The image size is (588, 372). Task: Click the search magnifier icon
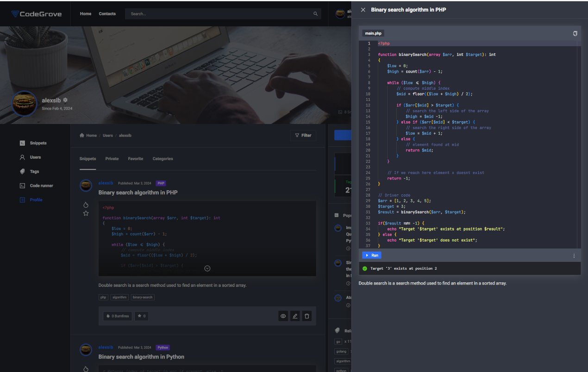pyautogui.click(x=316, y=14)
